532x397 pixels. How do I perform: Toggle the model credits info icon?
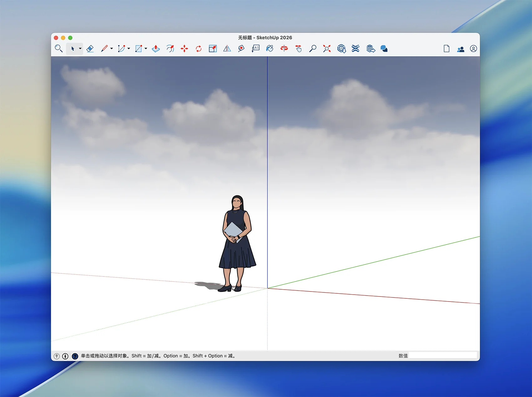65,356
